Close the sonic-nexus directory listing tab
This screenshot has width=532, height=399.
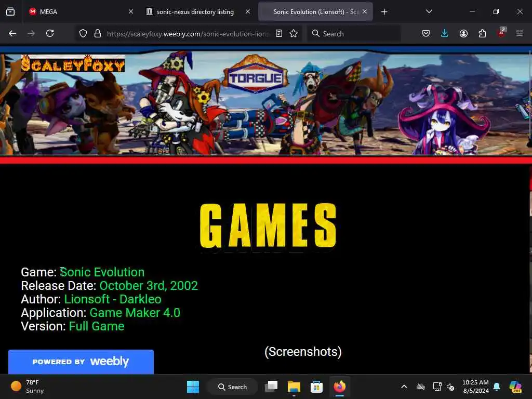pyautogui.click(x=248, y=11)
